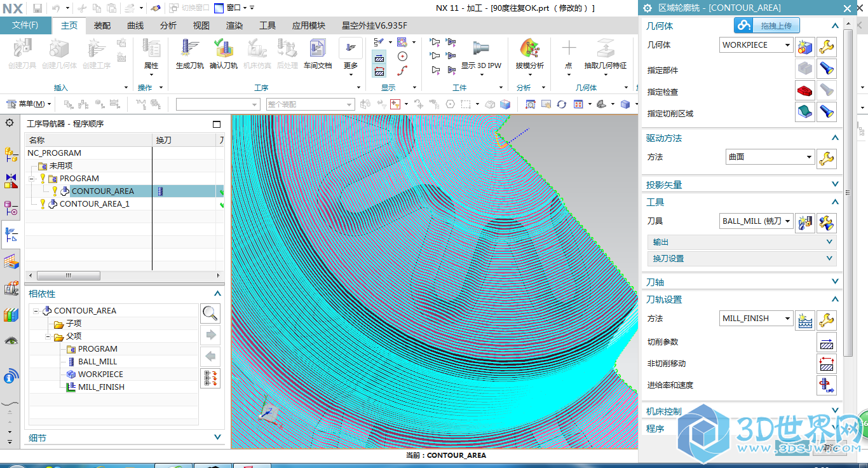Edit the 曲面 drive method with the wrench icon
The height and width of the screenshot is (468, 868).
[827, 158]
